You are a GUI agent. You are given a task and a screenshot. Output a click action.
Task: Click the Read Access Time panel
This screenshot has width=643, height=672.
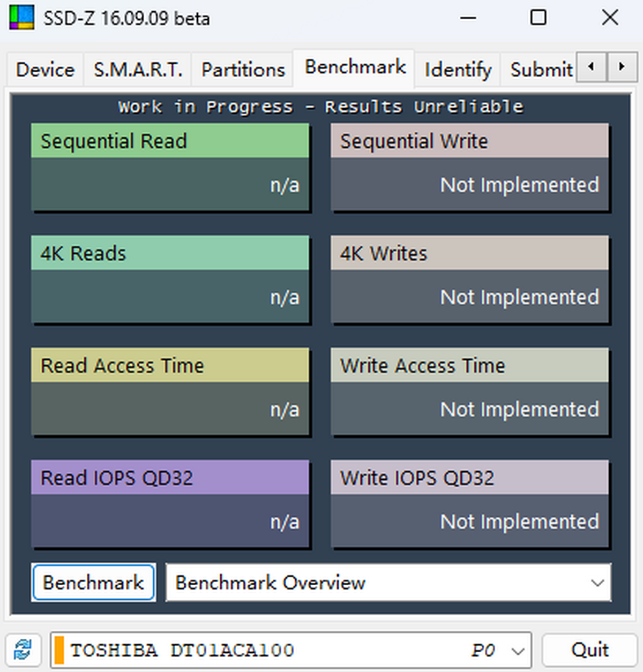[170, 392]
